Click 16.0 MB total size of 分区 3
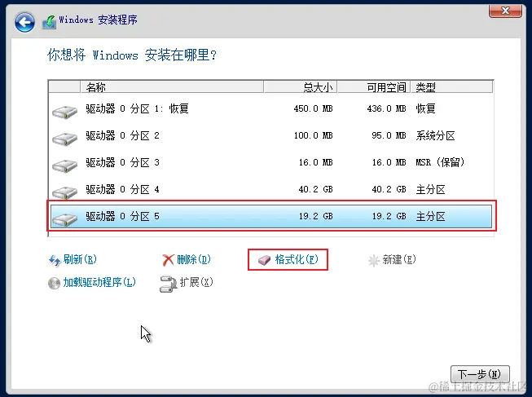 [x=316, y=162]
